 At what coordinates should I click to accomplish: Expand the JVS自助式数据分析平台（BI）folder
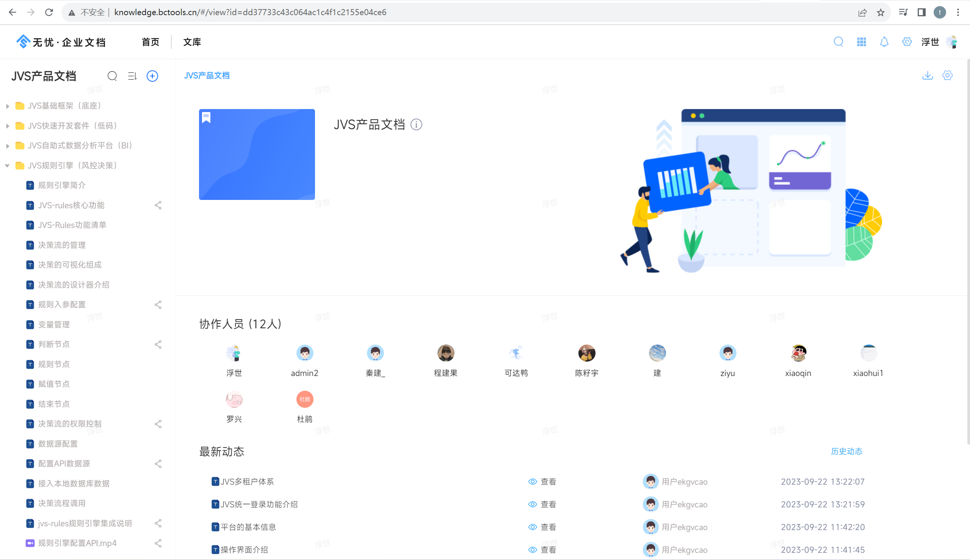7,145
